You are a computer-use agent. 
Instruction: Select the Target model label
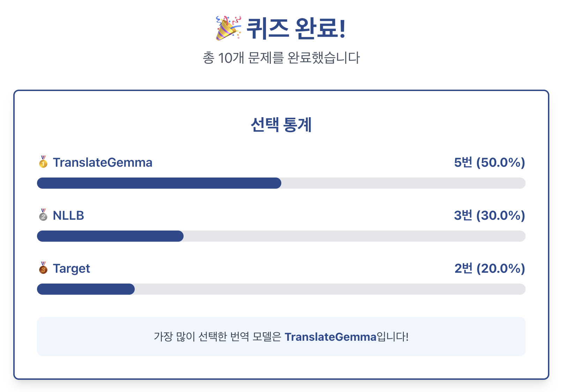click(x=72, y=269)
